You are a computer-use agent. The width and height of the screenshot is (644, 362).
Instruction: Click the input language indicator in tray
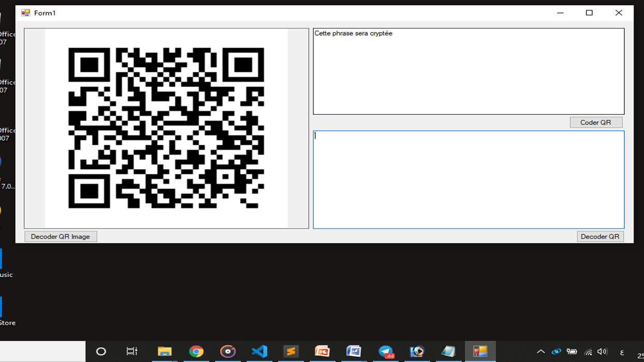[622, 352]
